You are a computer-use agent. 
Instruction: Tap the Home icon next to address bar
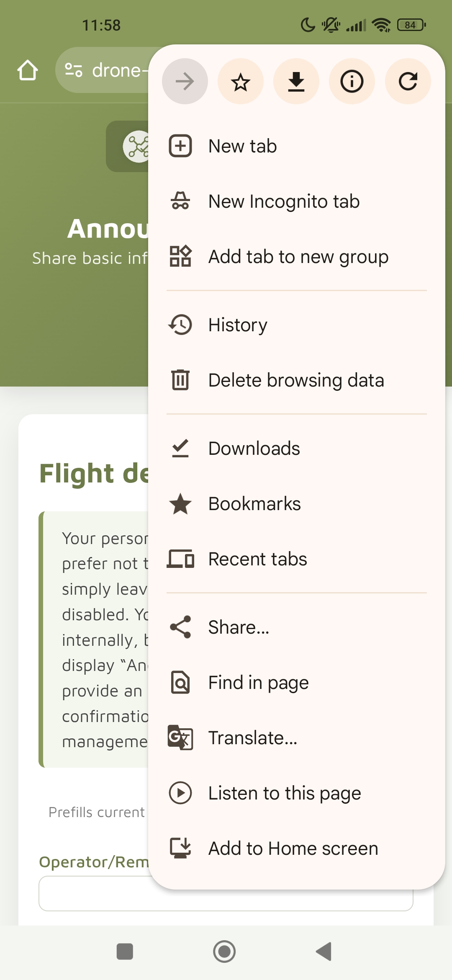28,70
